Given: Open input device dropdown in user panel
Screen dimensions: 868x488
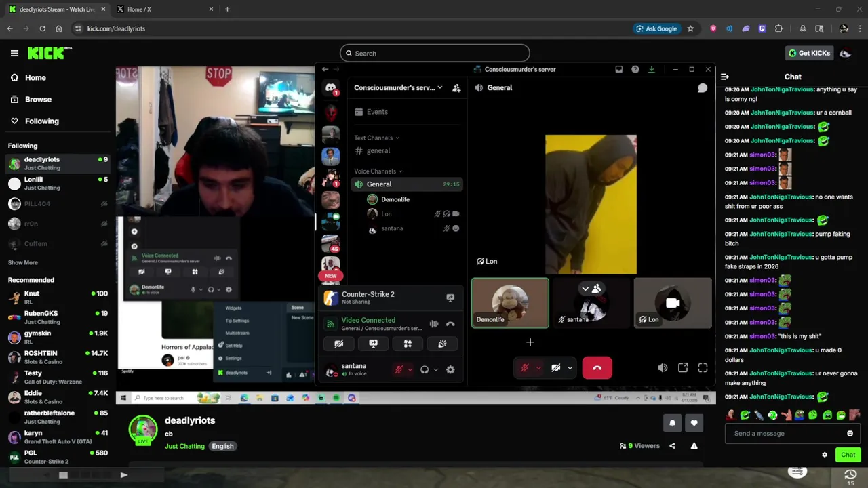Looking at the screenshot, I should click(410, 369).
